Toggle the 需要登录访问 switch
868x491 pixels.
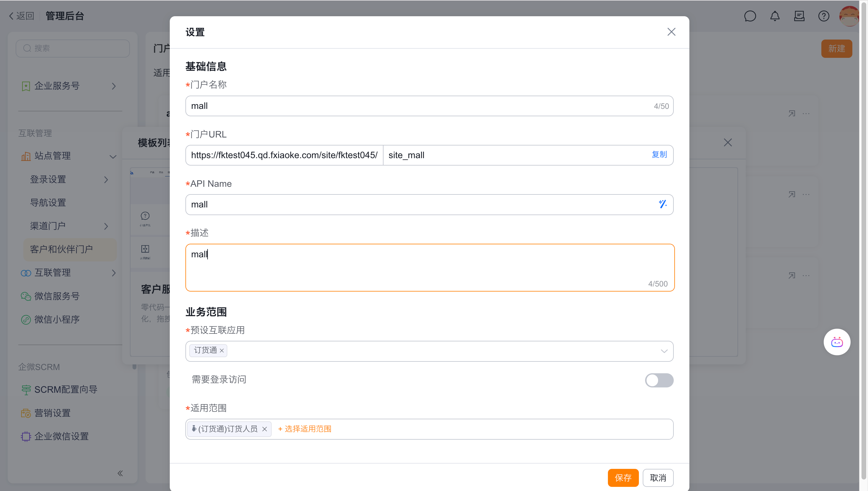tap(659, 380)
